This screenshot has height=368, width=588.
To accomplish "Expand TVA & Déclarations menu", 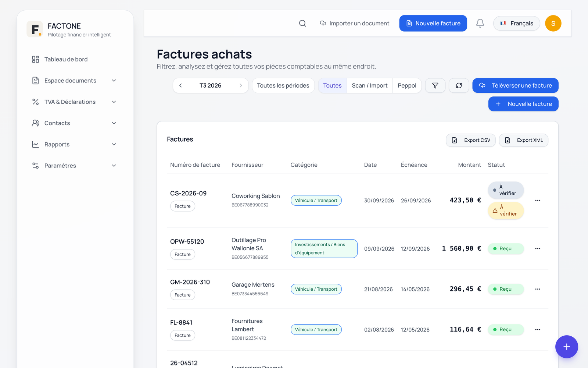I will 75,102.
